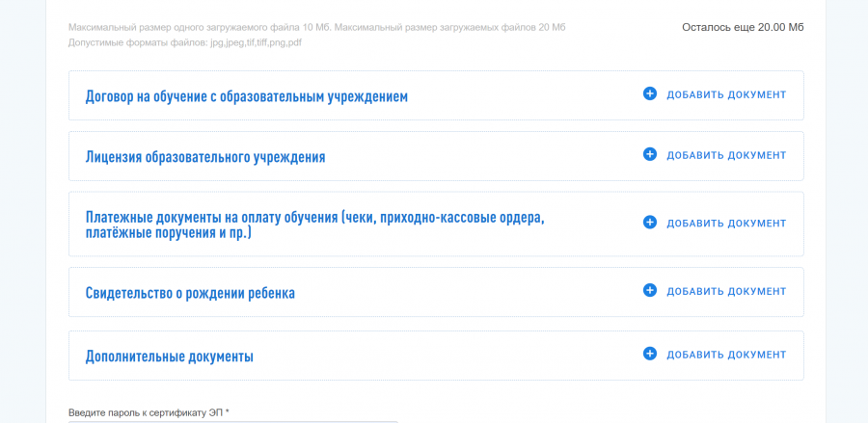Click the Допустимые форматы файлов text line
The image size is (868, 423).
[x=184, y=42]
